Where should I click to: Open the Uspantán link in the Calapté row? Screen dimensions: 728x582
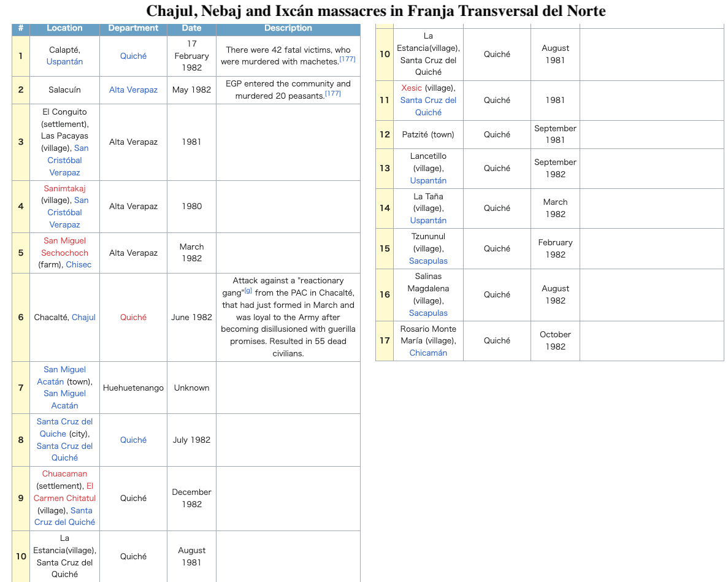[64, 62]
